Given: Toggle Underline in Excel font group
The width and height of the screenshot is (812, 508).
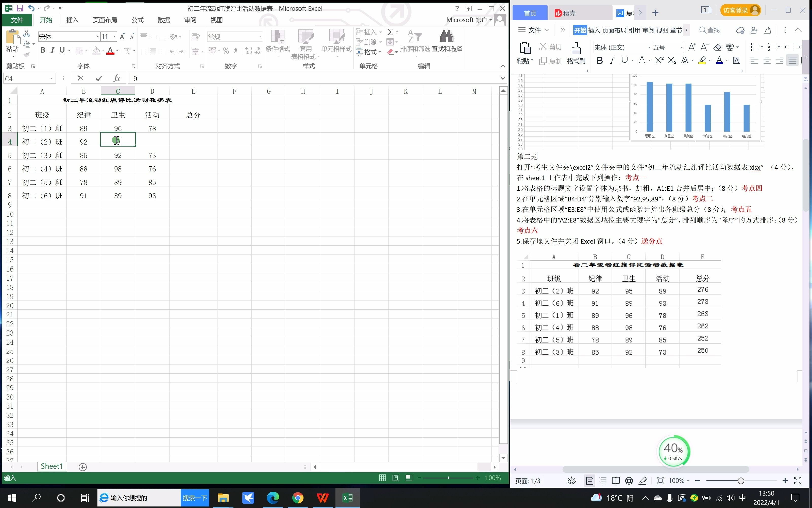Looking at the screenshot, I should [62, 50].
